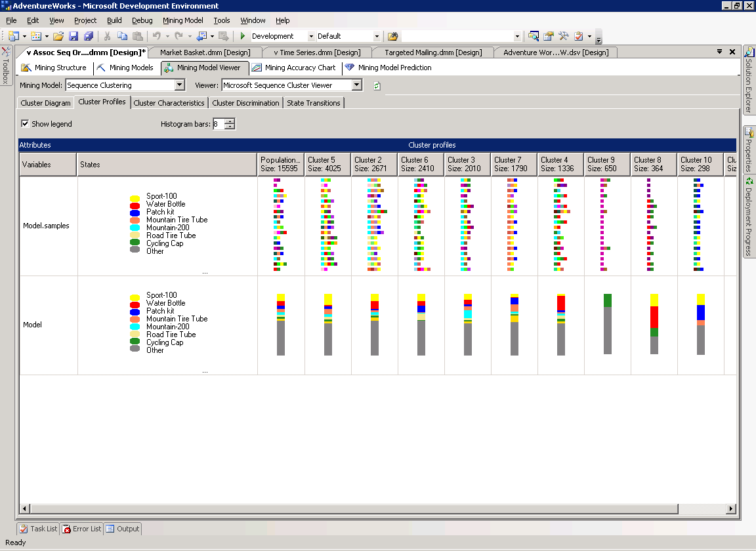The image size is (756, 551).
Task: Click Cluster 8 Model histogram bar
Action: 654,324
